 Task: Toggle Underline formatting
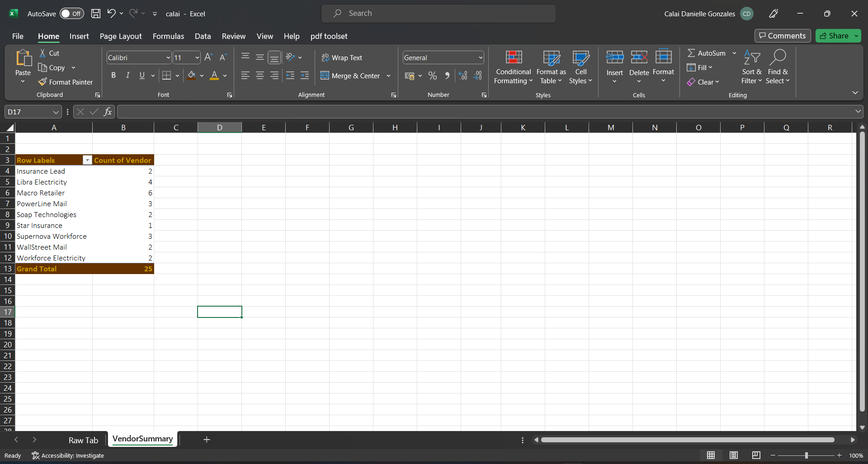coord(142,76)
